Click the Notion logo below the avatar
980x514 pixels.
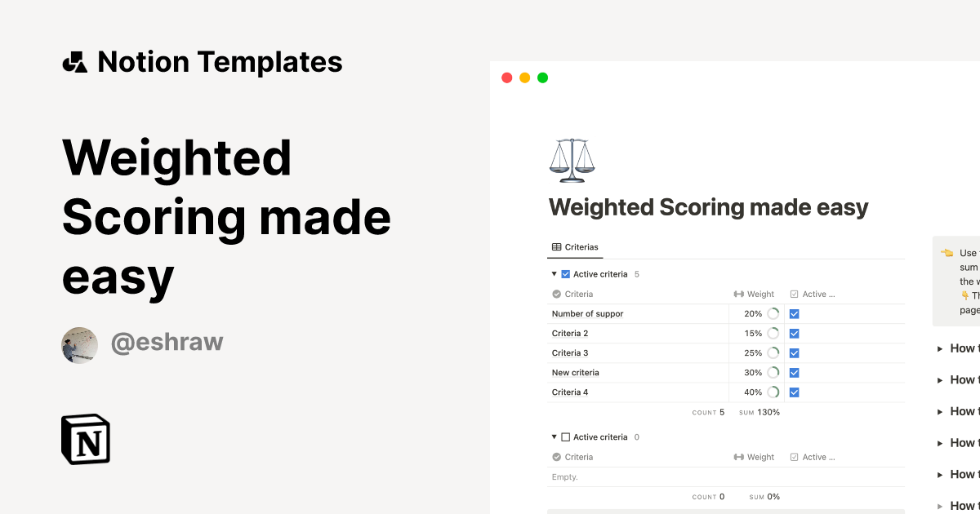tap(85, 439)
